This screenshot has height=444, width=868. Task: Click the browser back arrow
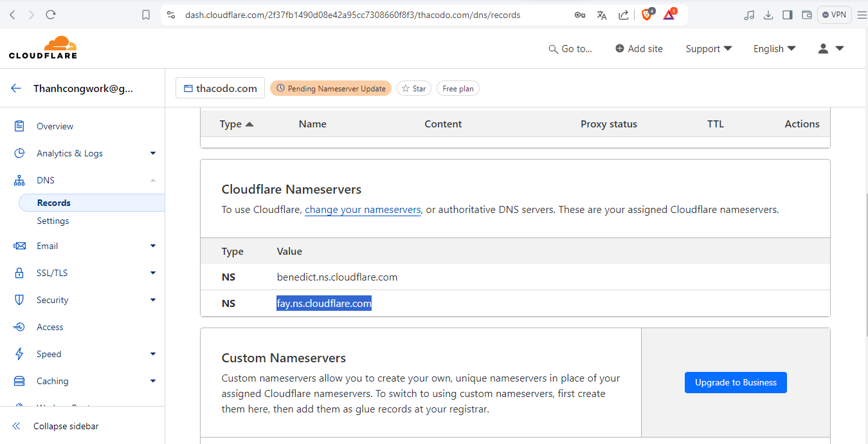[13, 15]
